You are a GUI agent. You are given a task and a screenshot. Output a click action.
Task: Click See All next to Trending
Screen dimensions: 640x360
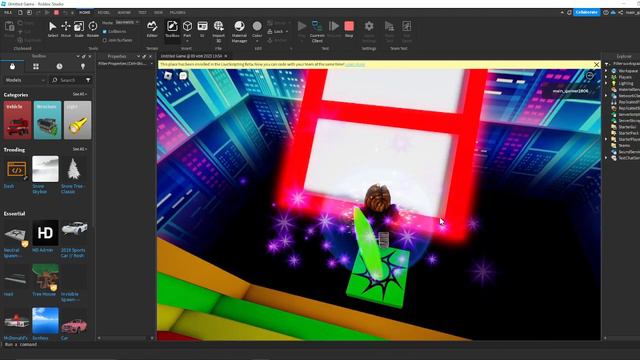[80, 149]
